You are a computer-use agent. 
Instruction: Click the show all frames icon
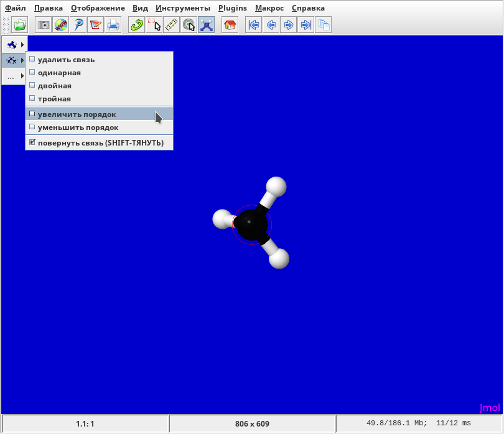pyautogui.click(x=324, y=25)
